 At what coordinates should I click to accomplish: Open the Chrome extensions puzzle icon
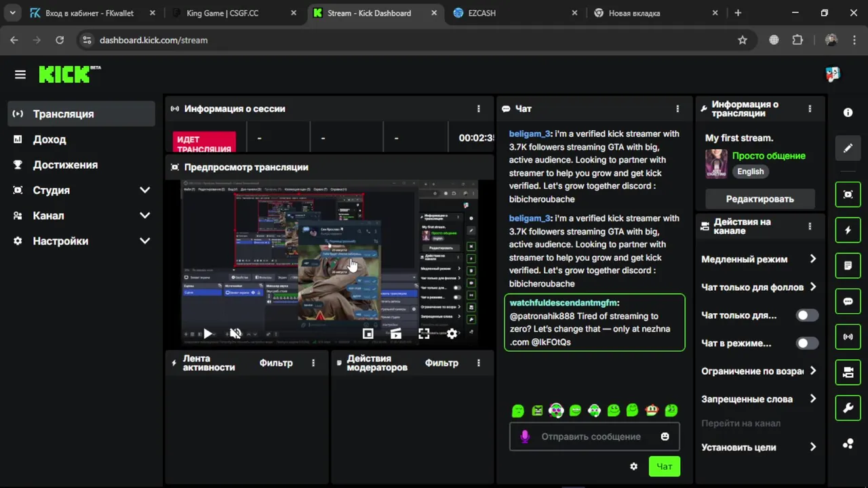tap(797, 40)
